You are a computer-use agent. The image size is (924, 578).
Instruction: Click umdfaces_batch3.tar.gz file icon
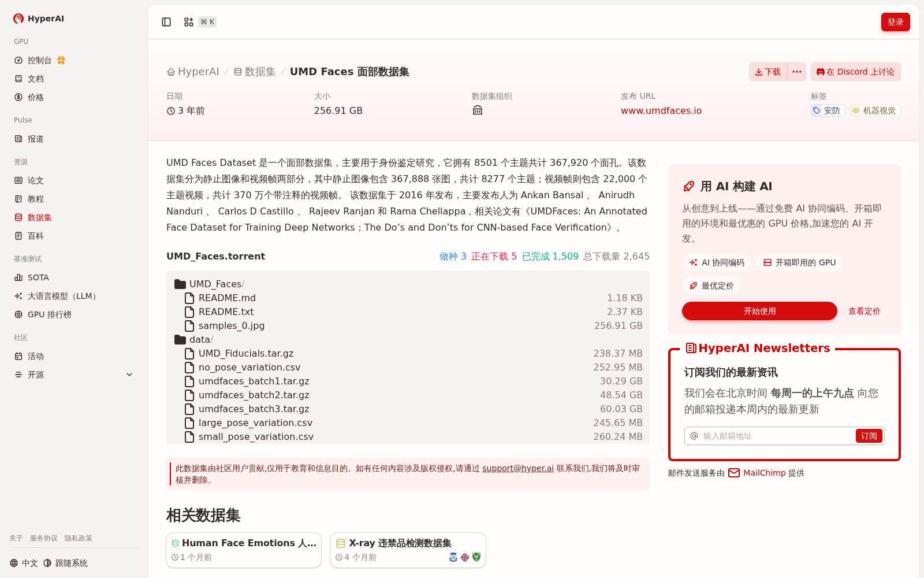(189, 409)
